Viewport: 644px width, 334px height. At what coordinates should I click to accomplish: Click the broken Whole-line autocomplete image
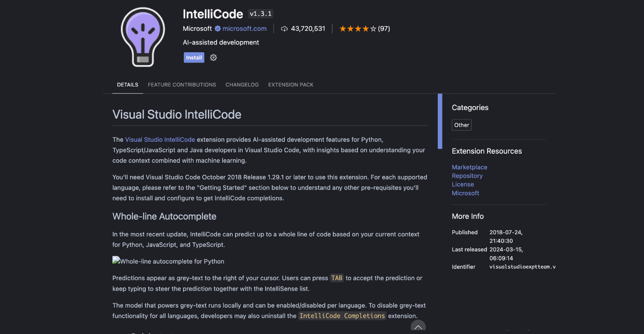tap(168, 261)
